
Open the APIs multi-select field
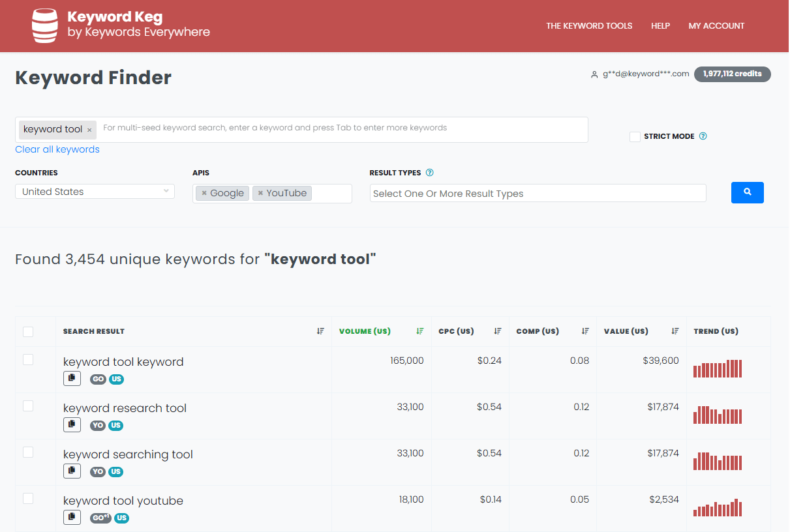(272, 193)
